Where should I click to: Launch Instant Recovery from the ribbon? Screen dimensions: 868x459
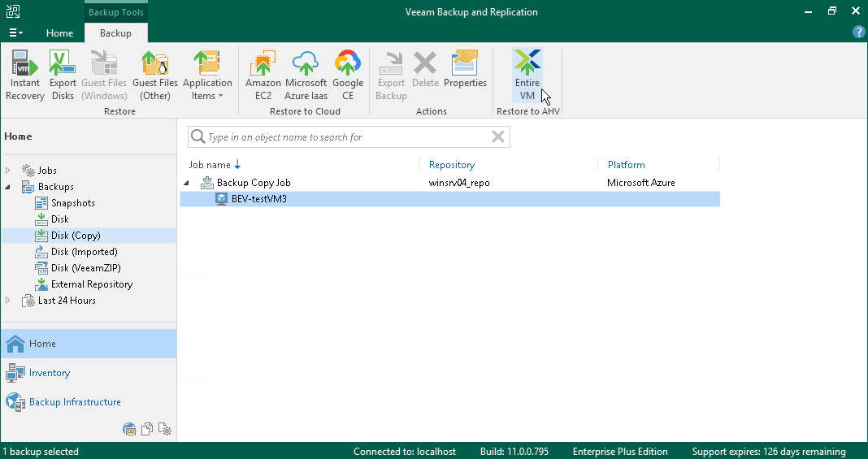tap(25, 76)
